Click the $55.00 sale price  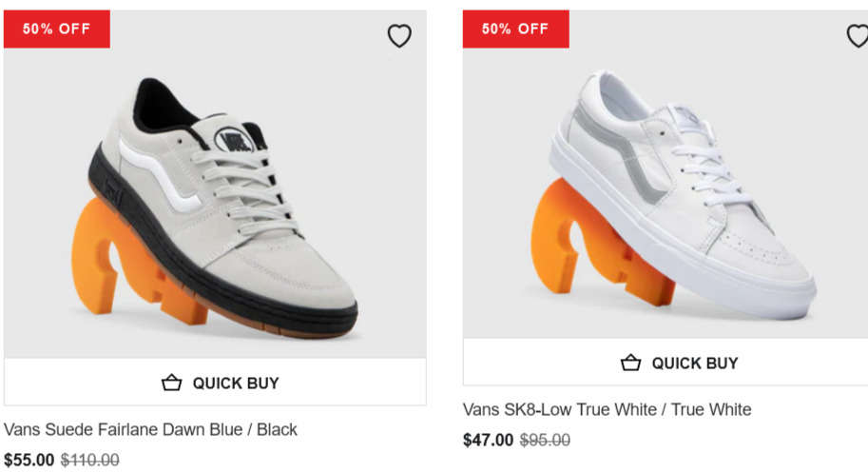(29, 460)
